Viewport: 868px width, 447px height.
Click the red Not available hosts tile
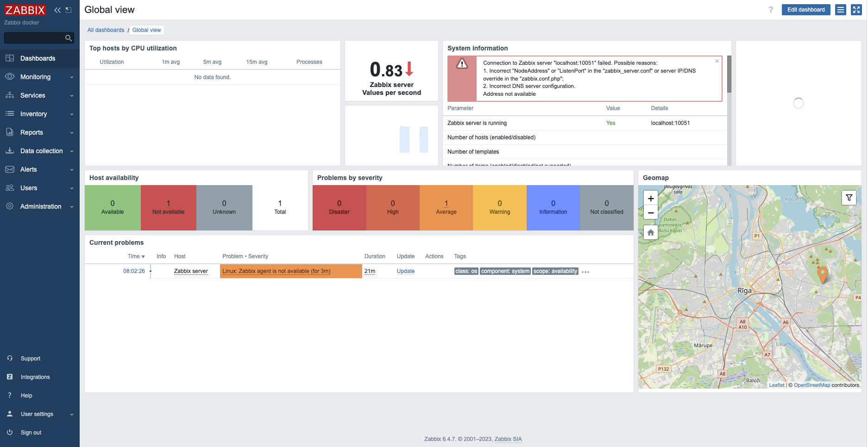point(169,208)
